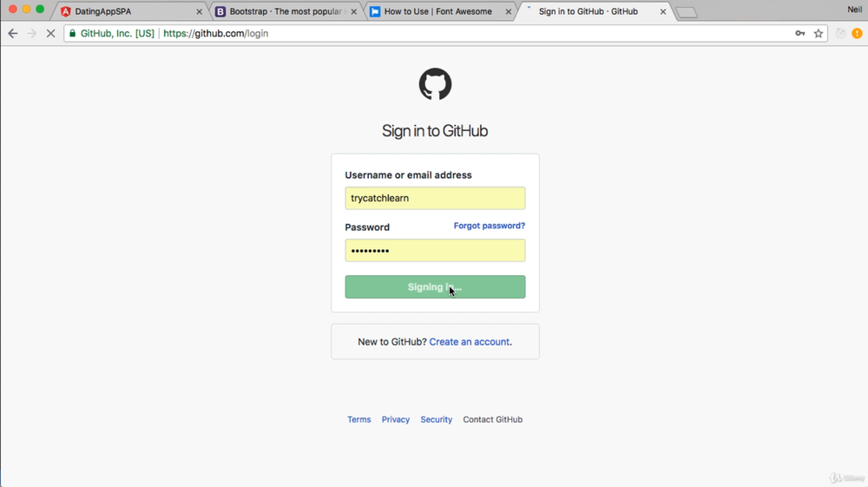Screen dimensions: 868x487
Task: Click the browser forward arrow
Action: 31,33
